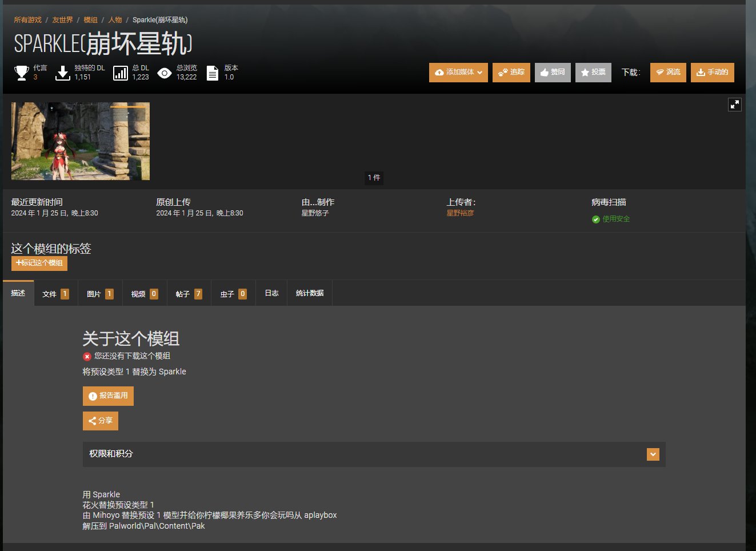Screen dimensions: 756x551
Task: Click the Palworld\Pal\Content\Pak install path line
Action: 143,526
